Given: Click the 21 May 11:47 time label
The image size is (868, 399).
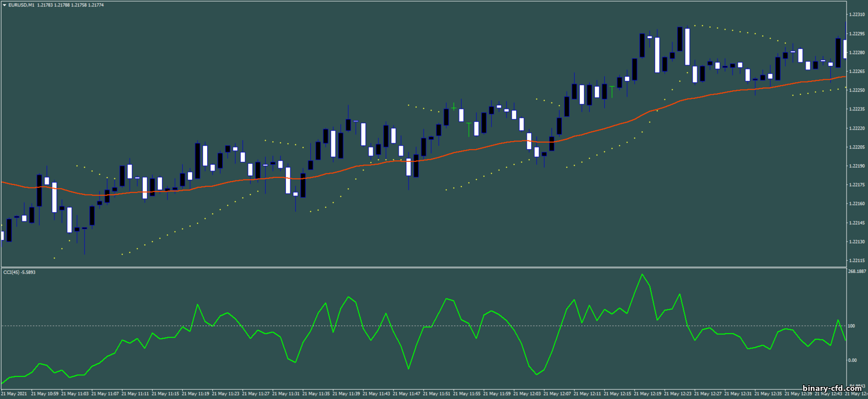Looking at the screenshot, I should tap(407, 394).
